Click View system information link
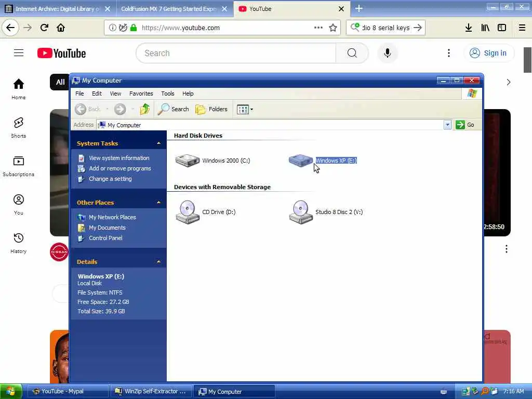 point(119,158)
